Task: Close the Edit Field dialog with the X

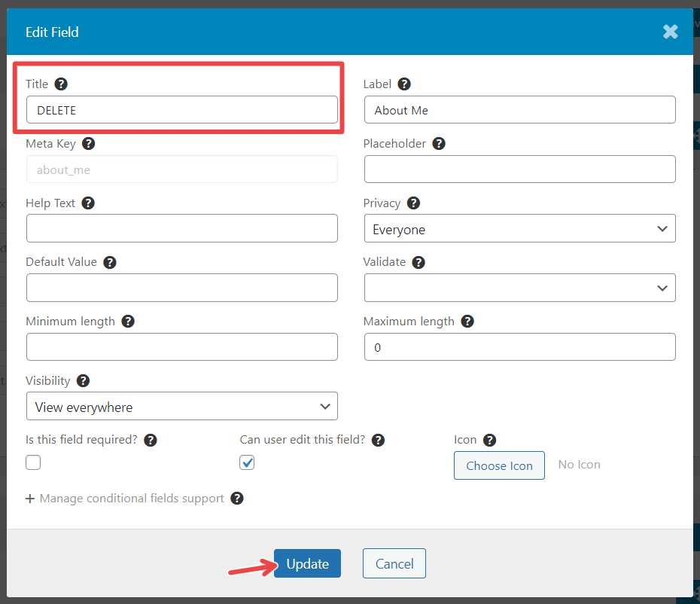Action: (670, 32)
